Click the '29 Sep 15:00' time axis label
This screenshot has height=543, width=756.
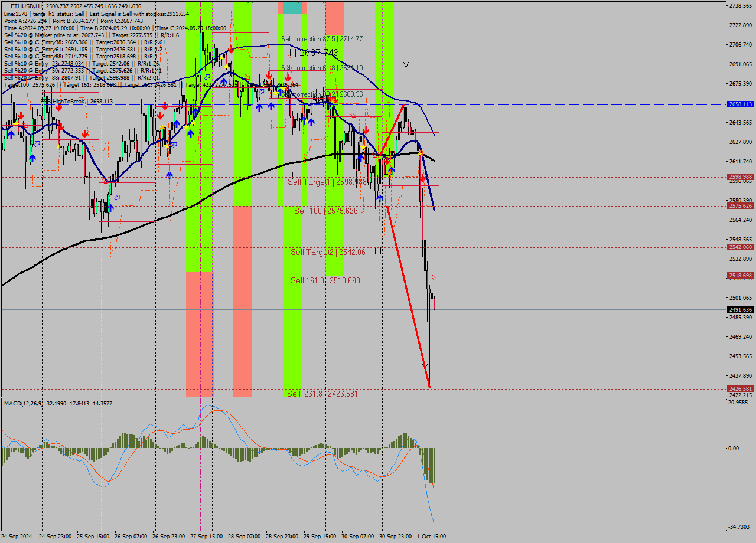[320, 537]
